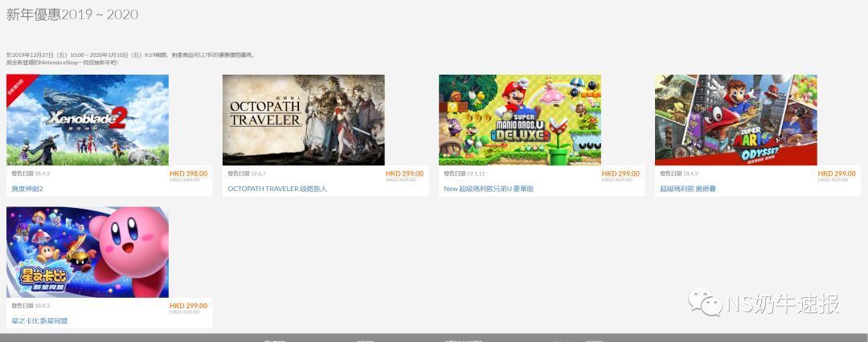Click Octopath Traveler's HKD 299.00 price
Image resolution: width=868 pixels, height=342 pixels.
click(404, 173)
